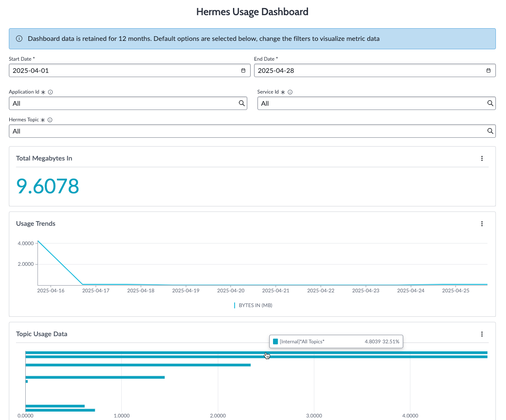
Task: Click the Service Id info icon
Action: pyautogui.click(x=290, y=92)
